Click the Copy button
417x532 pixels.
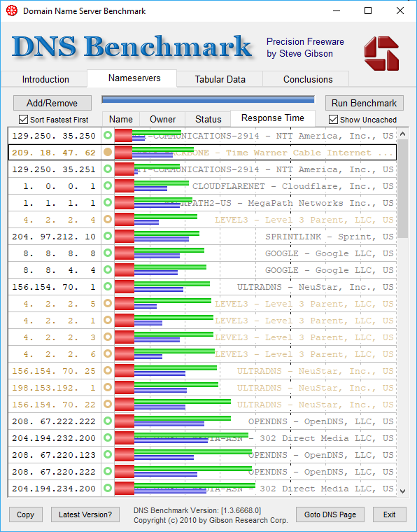point(25,514)
